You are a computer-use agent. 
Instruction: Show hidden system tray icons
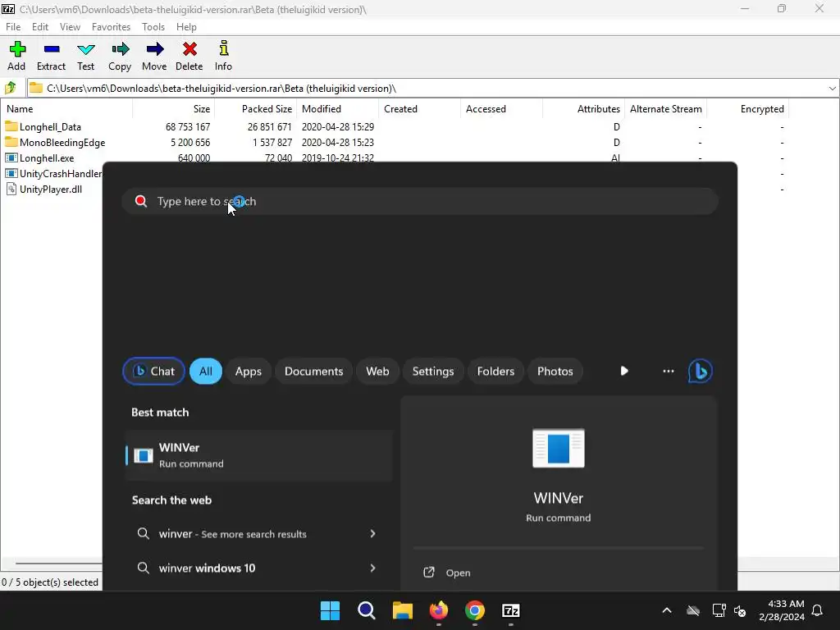pos(667,610)
